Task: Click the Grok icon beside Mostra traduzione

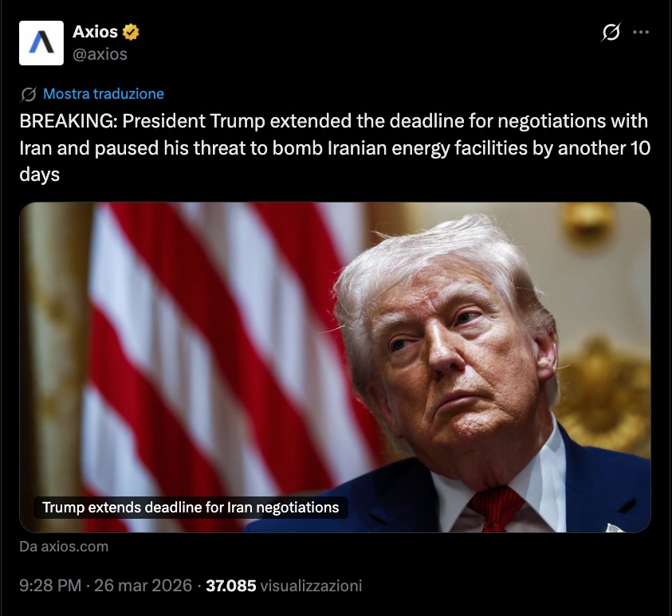Action: coord(28,94)
